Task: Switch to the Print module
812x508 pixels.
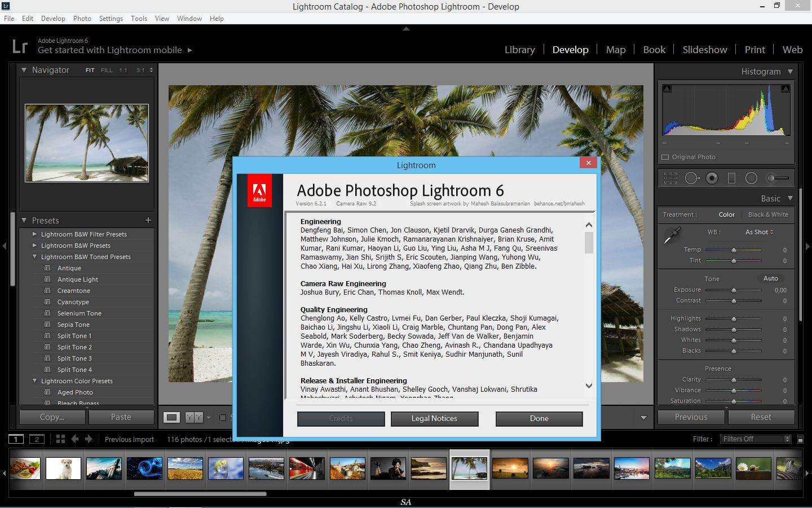Action: point(754,50)
